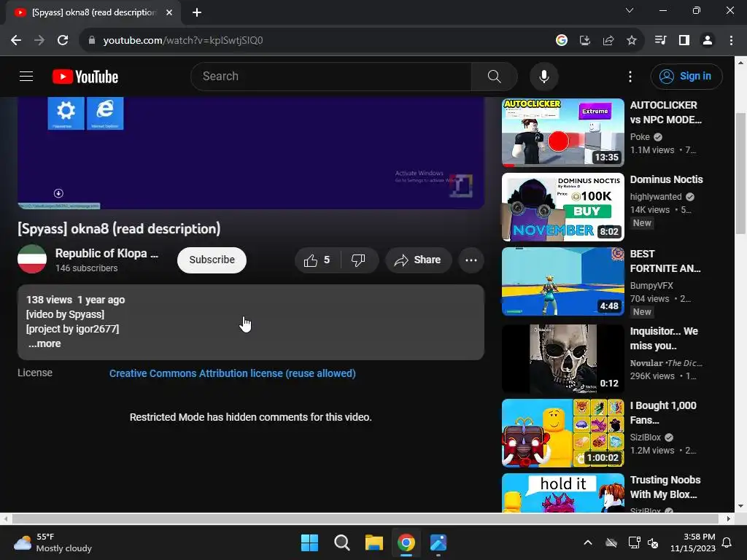The image size is (747, 560).
Task: Open the Inquisitor skull video thumbnail
Action: pyautogui.click(x=562, y=359)
